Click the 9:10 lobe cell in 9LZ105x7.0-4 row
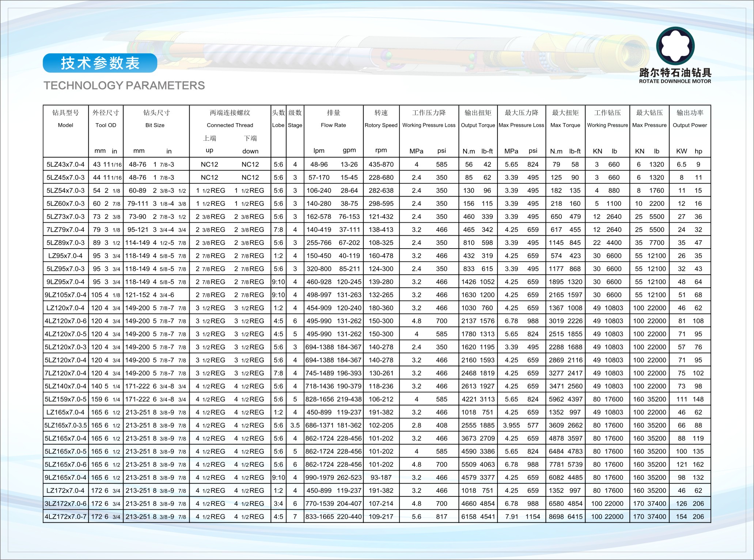Viewport: 754px width, 560px height. click(279, 295)
